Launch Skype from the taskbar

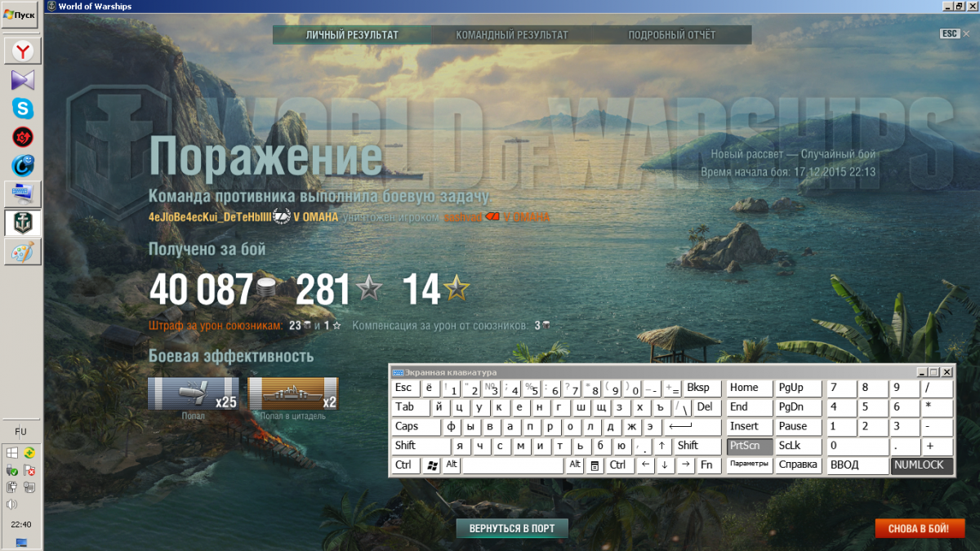(x=22, y=108)
